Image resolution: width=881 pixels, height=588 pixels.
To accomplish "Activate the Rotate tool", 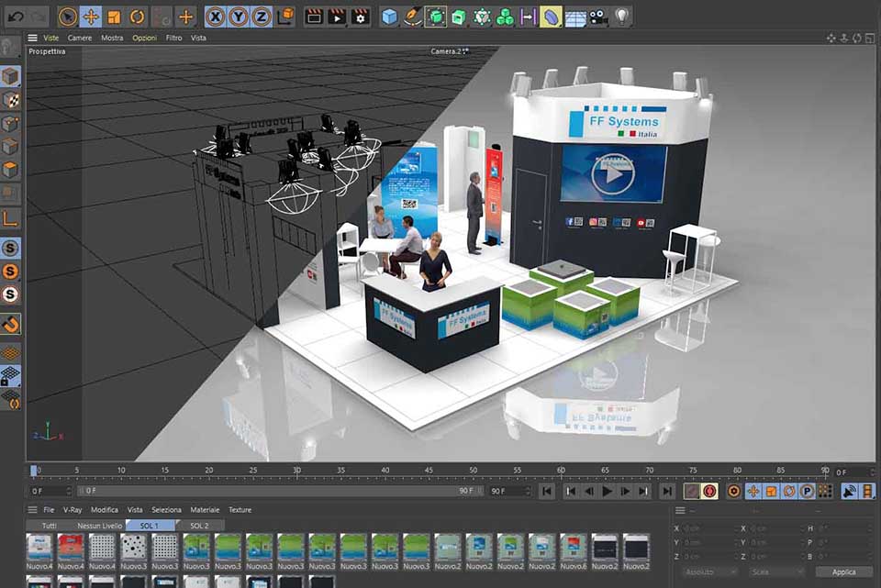I will 137,17.
